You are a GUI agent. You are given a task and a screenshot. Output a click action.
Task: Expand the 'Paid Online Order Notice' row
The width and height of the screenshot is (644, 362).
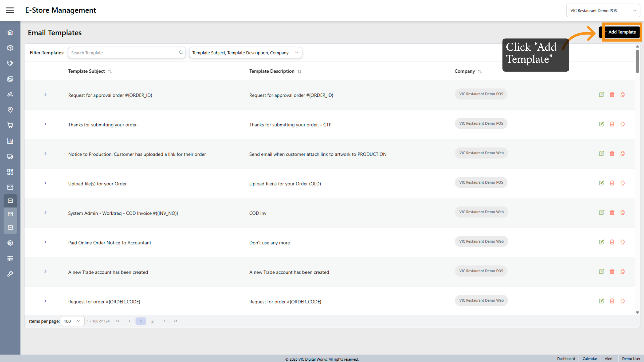(45, 242)
